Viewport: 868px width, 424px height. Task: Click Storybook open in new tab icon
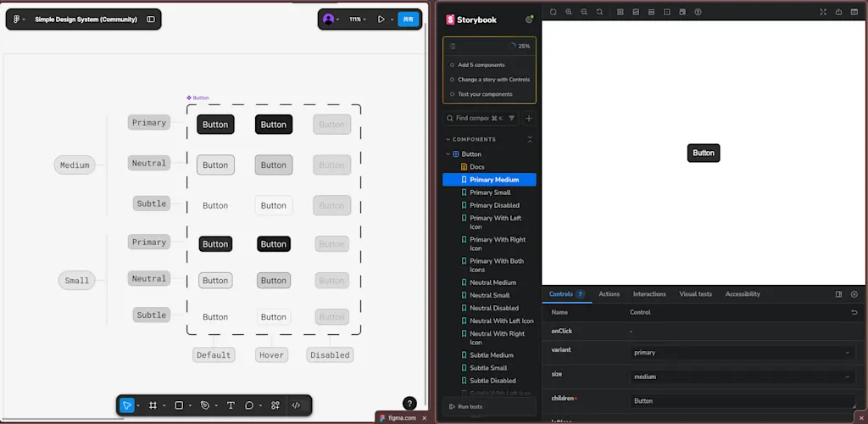pos(838,12)
